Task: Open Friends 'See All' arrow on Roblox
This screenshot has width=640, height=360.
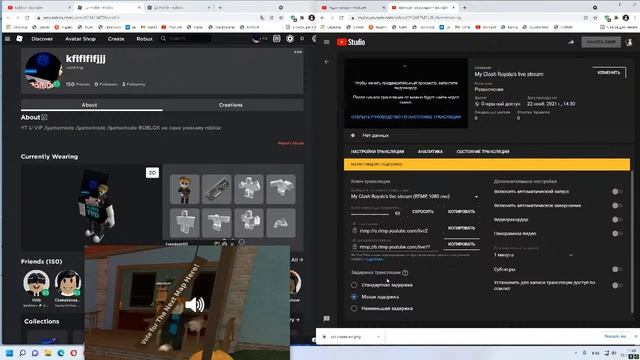Action: 297,260
